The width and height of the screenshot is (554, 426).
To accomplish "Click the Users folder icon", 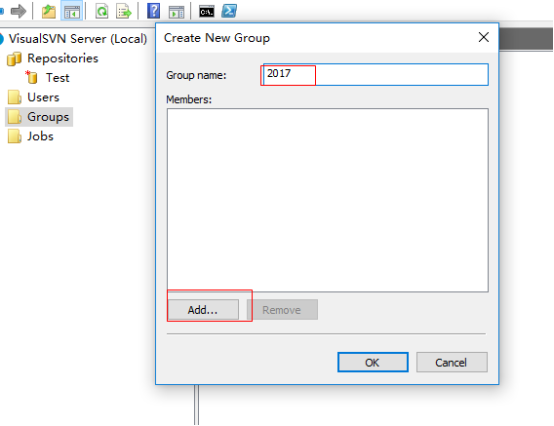I will [14, 97].
